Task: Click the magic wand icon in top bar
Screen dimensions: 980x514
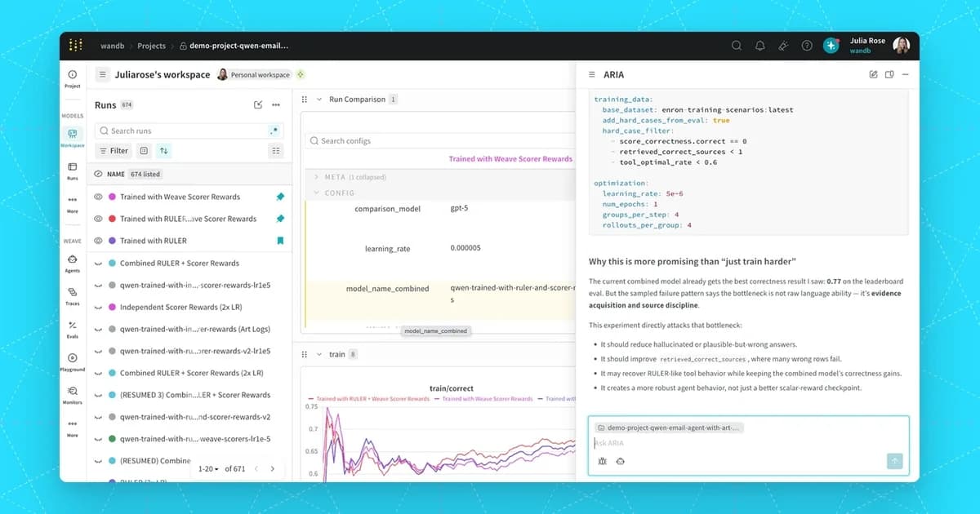Action: 783,46
